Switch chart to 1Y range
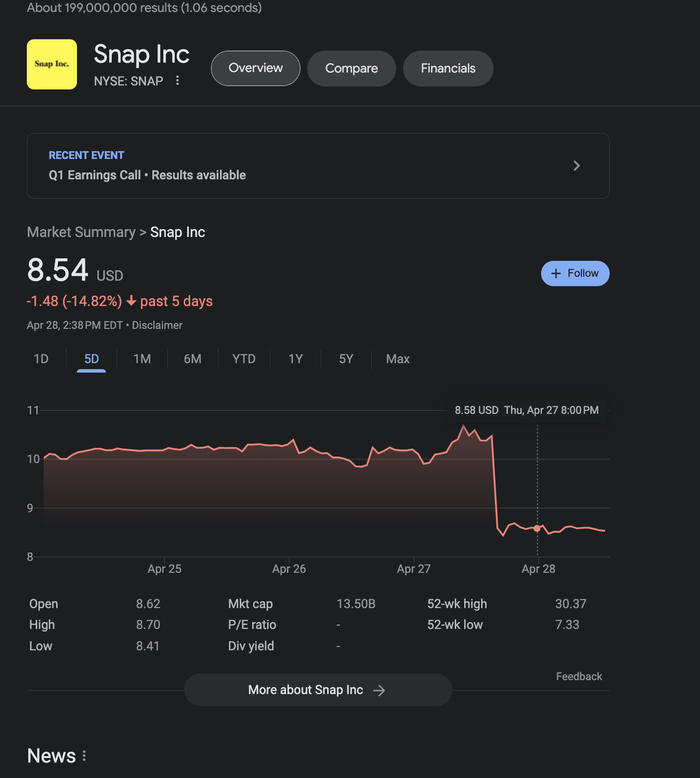The width and height of the screenshot is (700, 778). pos(295,359)
